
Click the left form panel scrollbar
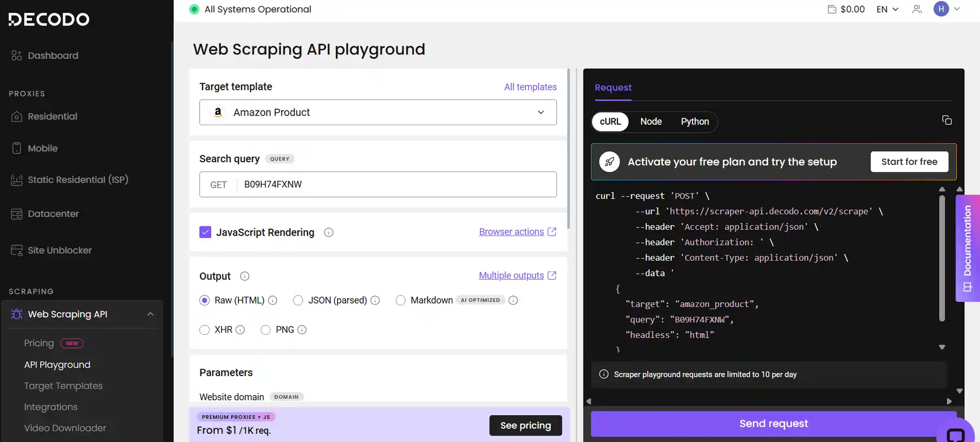pos(568,149)
